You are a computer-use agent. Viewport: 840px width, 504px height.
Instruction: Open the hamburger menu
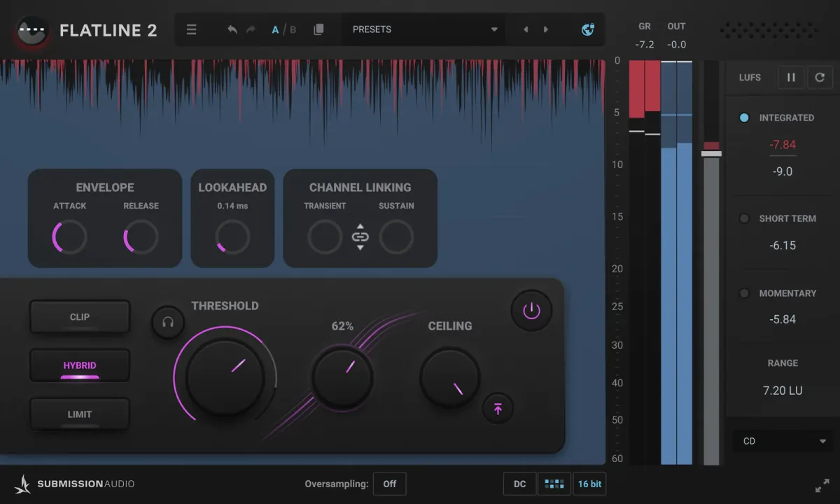tap(191, 29)
